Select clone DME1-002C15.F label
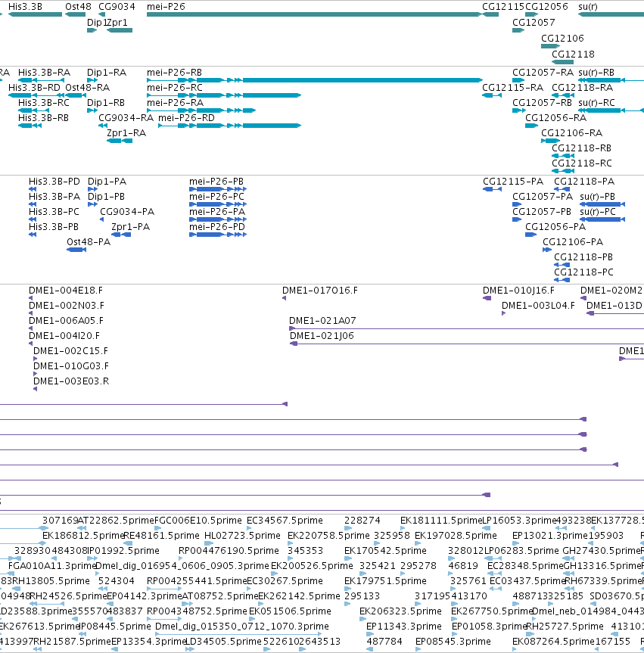 [x=70, y=351]
